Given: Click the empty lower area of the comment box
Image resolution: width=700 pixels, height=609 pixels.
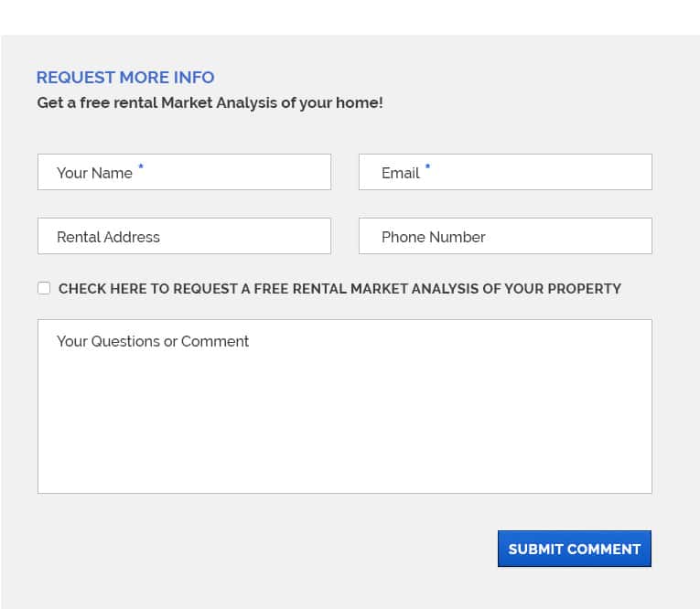Looking at the screenshot, I should pyautogui.click(x=345, y=437).
